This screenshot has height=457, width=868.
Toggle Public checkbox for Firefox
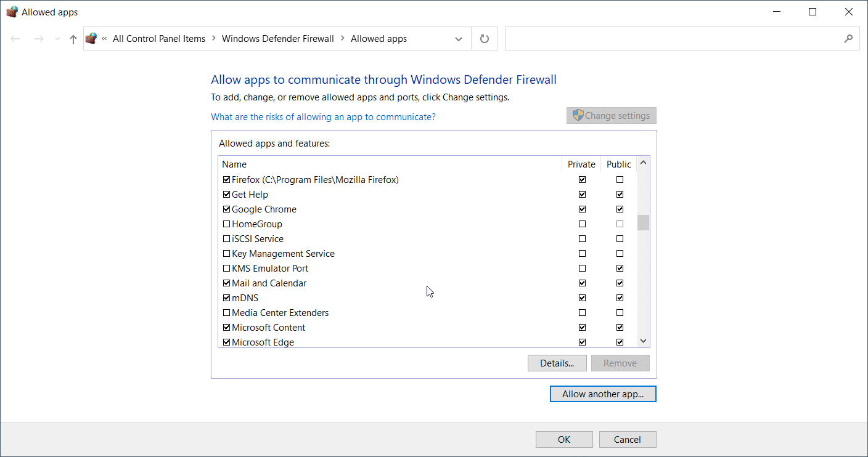(620, 180)
